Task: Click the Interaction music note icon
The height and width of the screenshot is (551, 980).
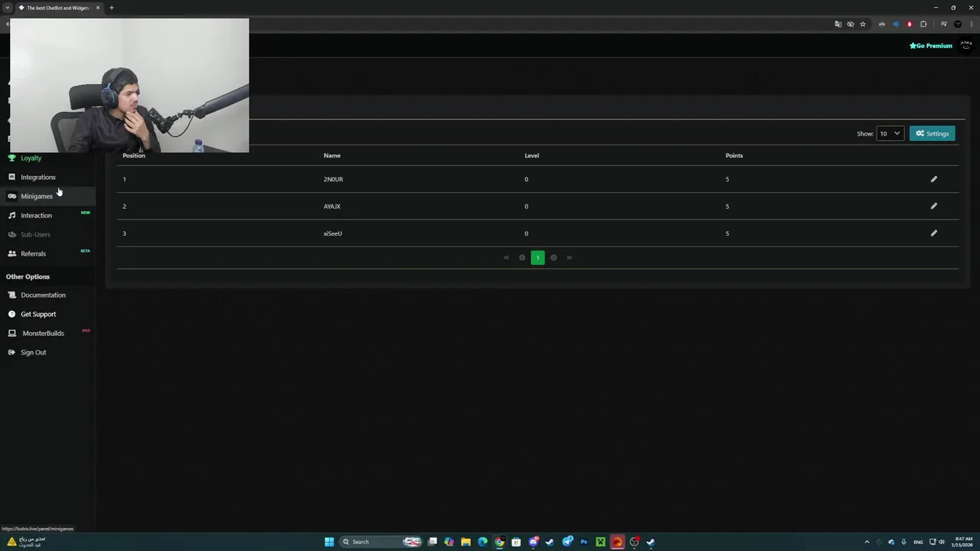Action: tap(11, 215)
